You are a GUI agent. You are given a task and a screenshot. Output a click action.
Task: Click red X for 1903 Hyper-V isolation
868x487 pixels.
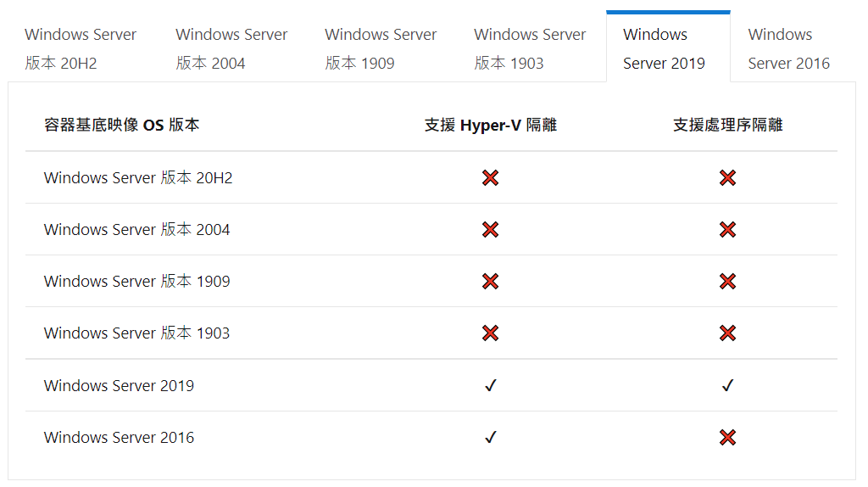click(x=491, y=333)
